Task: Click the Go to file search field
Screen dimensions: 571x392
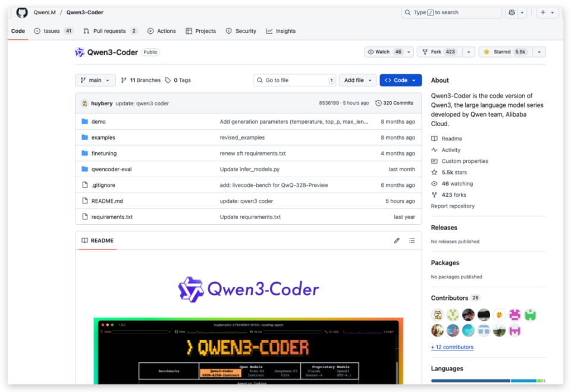Action: coord(294,80)
